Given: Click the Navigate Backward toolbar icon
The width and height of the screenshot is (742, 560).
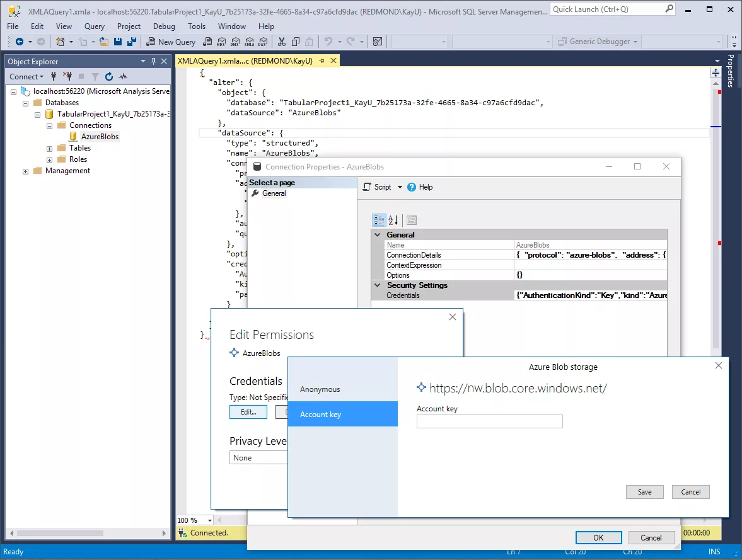Looking at the screenshot, I should [20, 42].
